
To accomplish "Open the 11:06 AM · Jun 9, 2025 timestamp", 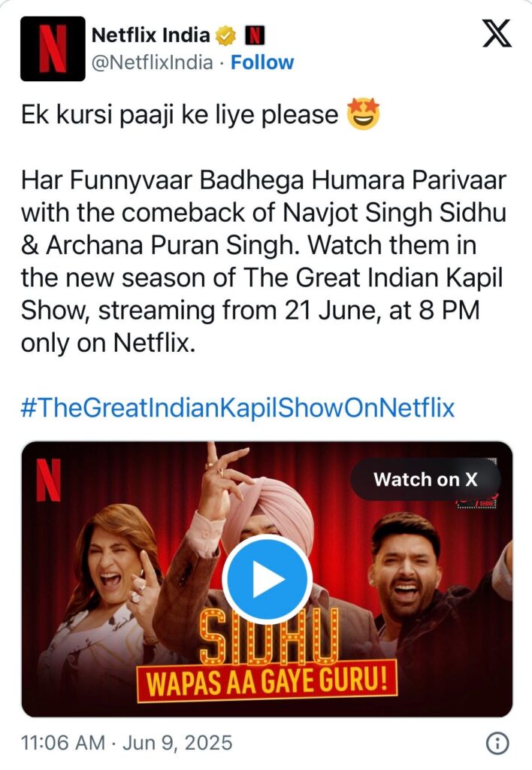I will click(x=126, y=742).
